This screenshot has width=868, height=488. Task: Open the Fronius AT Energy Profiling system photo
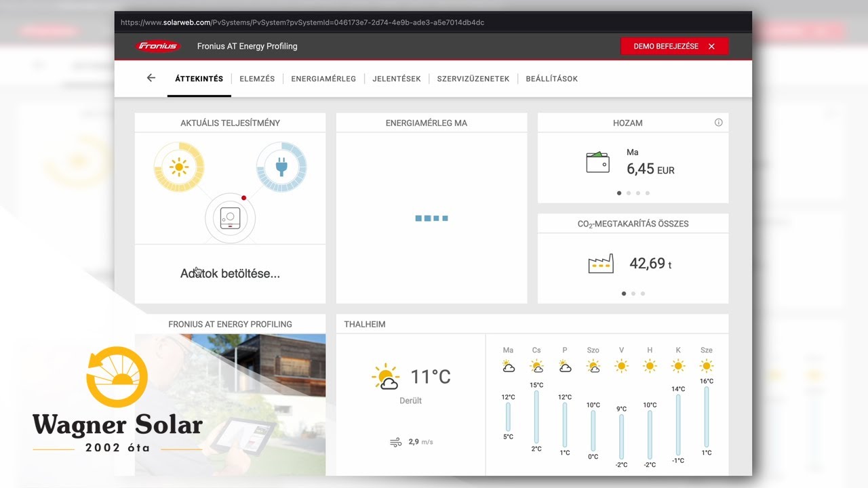pos(230,405)
